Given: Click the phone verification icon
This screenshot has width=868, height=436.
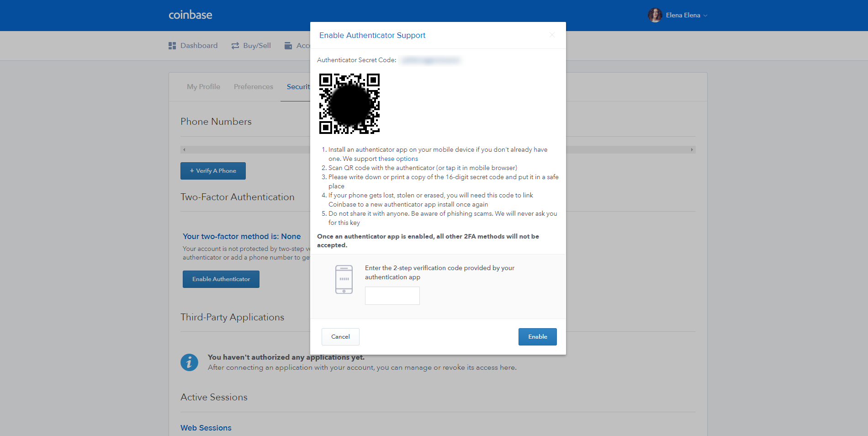Looking at the screenshot, I should tap(344, 279).
